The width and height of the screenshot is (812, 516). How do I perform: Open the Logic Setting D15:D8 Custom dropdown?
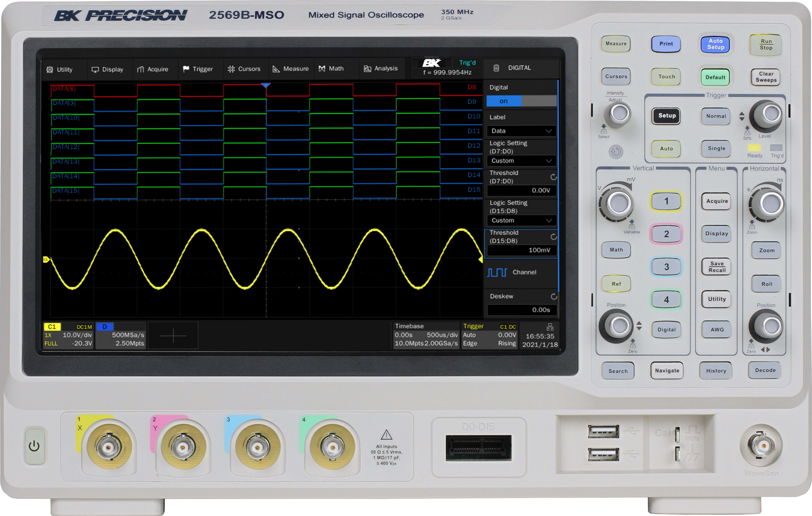click(x=521, y=221)
